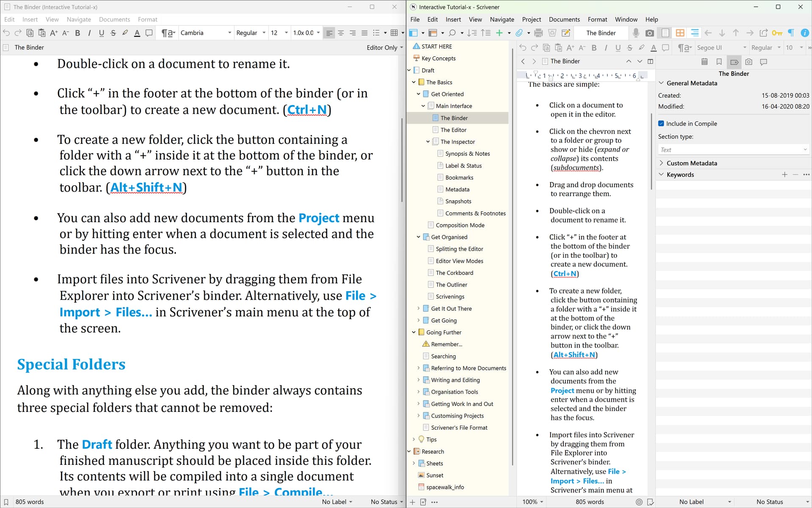Expand the Custom Metadata section

coord(661,163)
